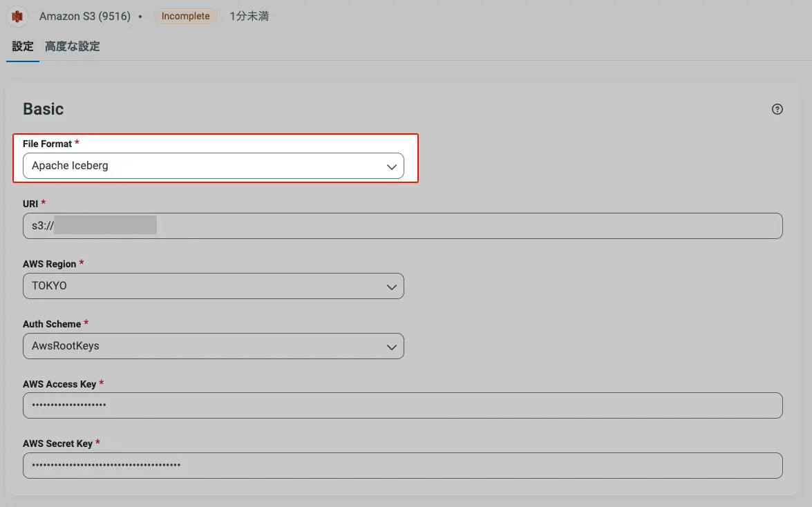Screen dimensions: 812x507
Task: Click the 1分未満 timestamp text
Action: [x=249, y=16]
